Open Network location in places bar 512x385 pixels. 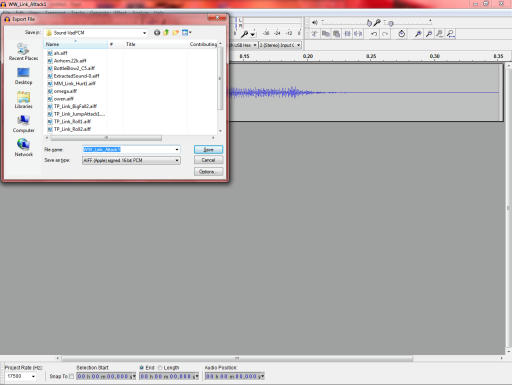click(x=23, y=148)
